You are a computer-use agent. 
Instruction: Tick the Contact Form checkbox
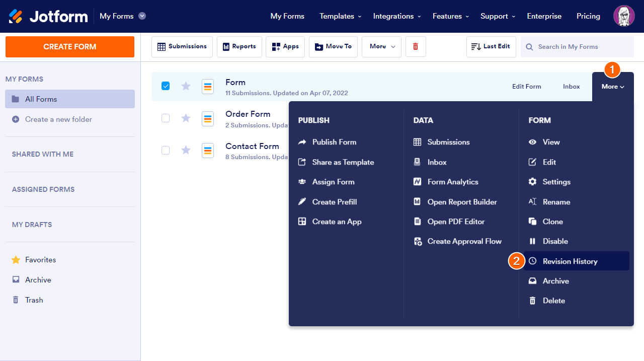pyautogui.click(x=166, y=150)
